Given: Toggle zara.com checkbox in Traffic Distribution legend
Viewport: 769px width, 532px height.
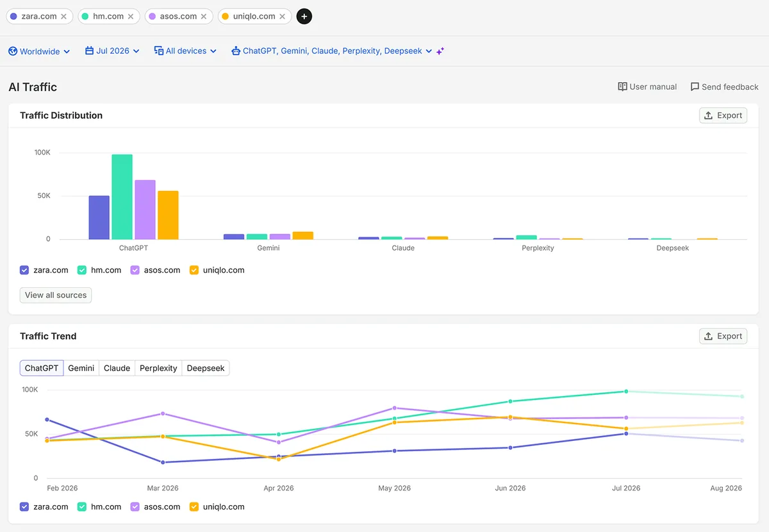Looking at the screenshot, I should tap(24, 270).
